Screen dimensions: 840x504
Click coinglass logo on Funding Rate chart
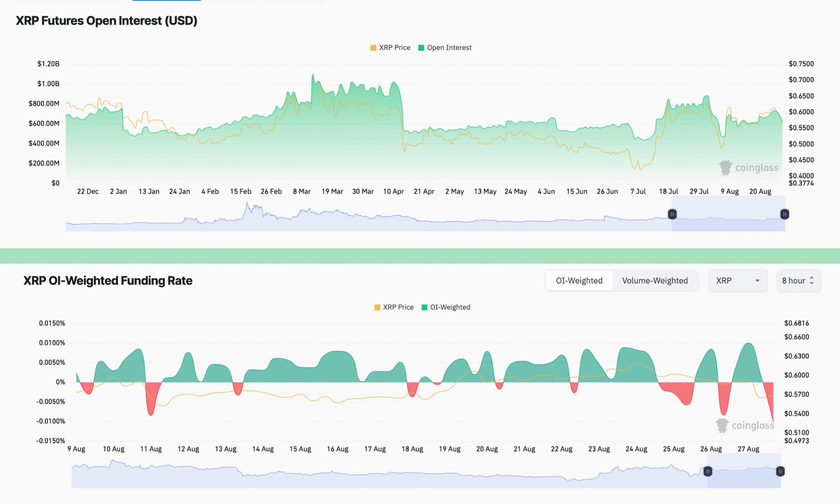coord(745,425)
